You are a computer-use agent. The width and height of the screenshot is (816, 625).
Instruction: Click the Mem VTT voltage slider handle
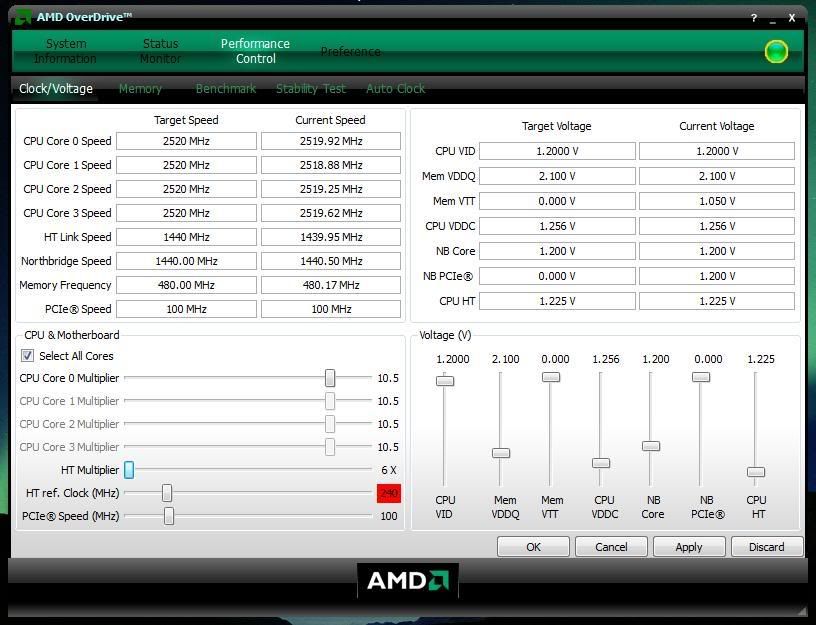(551, 377)
